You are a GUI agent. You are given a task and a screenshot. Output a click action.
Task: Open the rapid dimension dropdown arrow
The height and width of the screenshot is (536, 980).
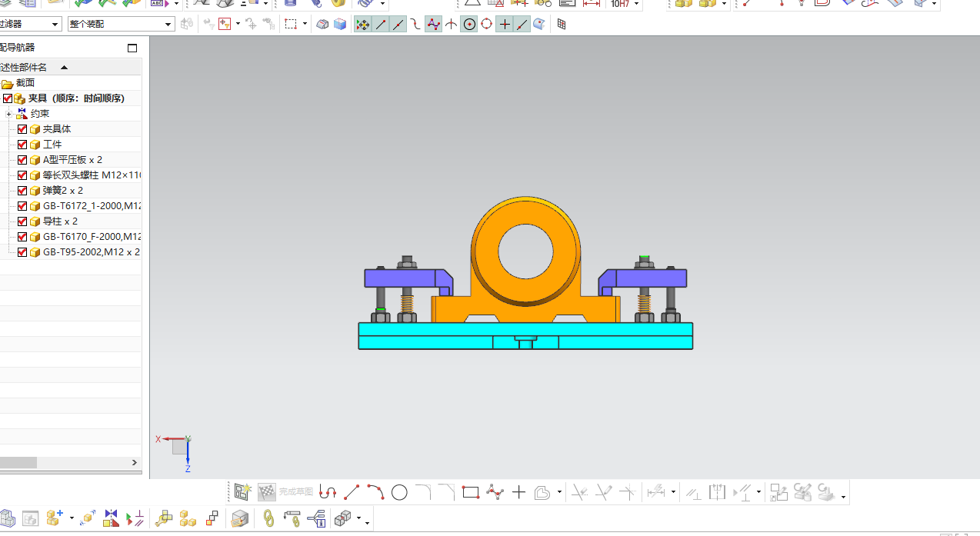[x=673, y=492]
